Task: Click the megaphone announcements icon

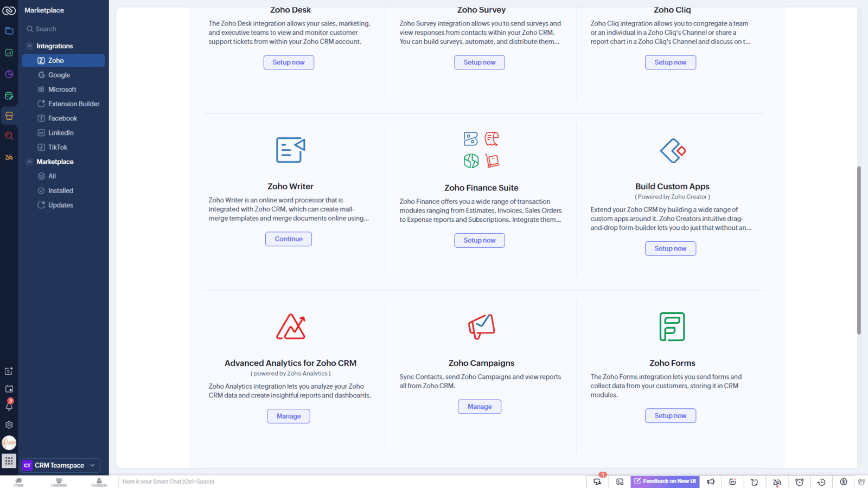Action: (x=711, y=481)
